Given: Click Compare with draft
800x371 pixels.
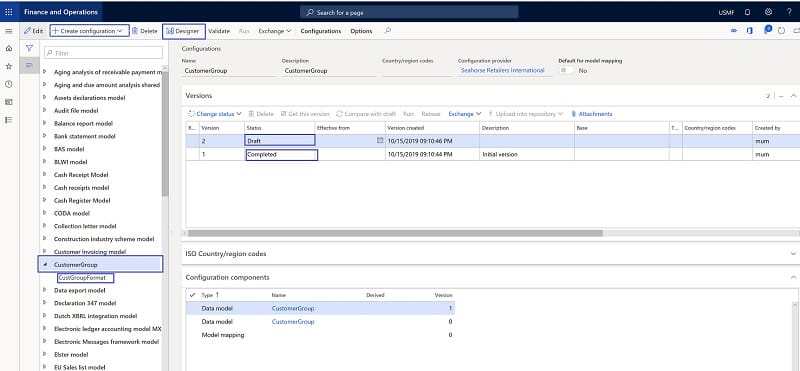Looking at the screenshot, I should (x=366, y=114).
